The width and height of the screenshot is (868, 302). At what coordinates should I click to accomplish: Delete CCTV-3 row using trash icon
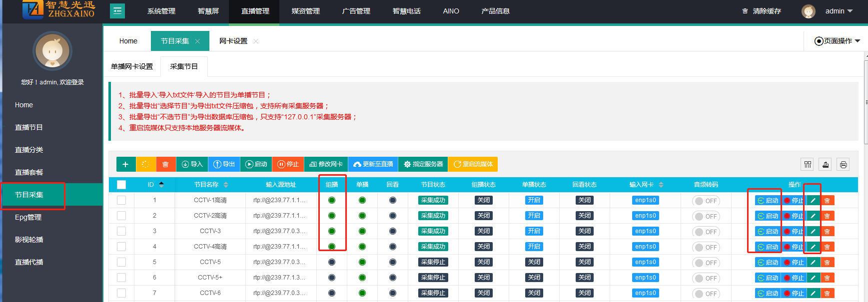[x=827, y=232]
